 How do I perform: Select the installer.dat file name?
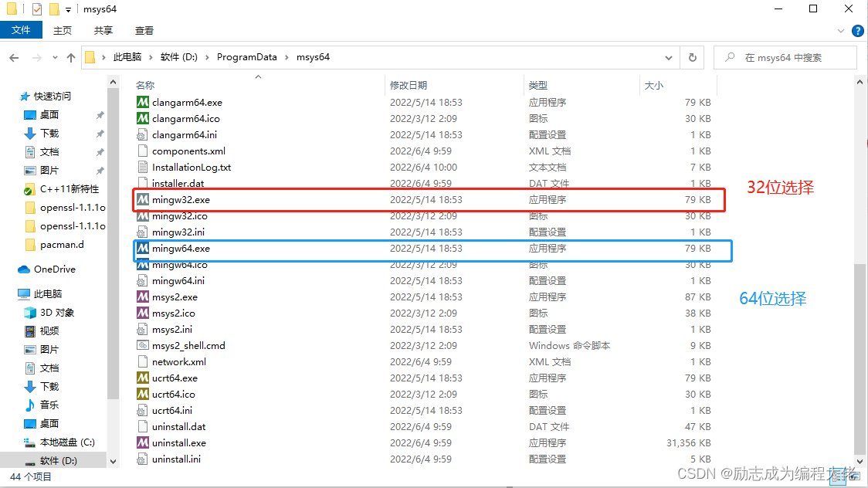coord(178,183)
